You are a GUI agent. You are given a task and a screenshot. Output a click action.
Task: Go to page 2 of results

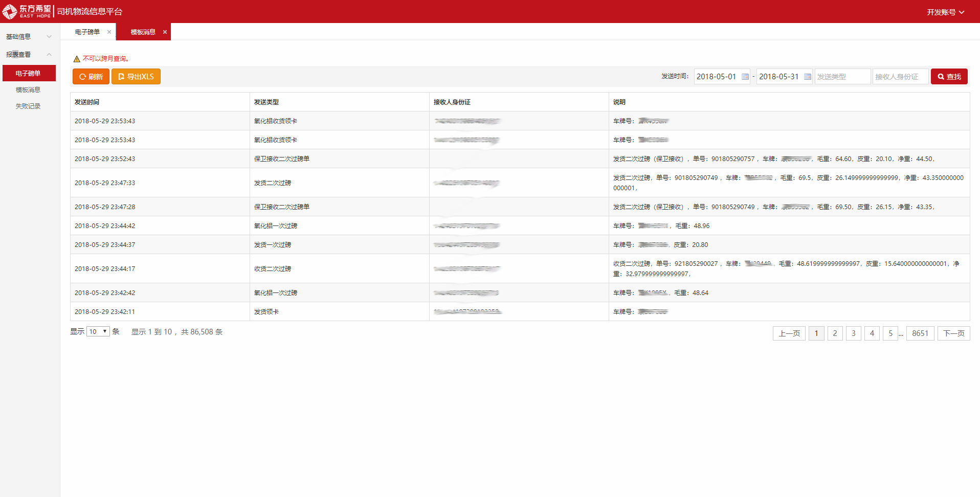835,333
